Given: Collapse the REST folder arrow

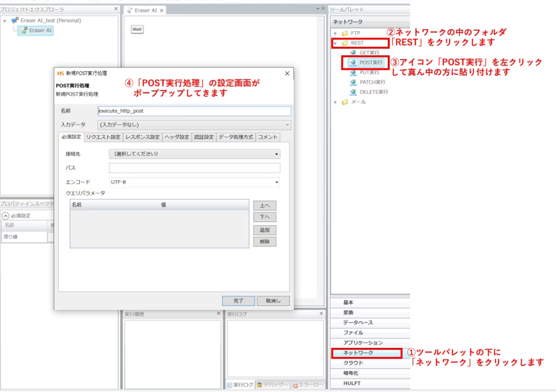Looking at the screenshot, I should [335, 43].
